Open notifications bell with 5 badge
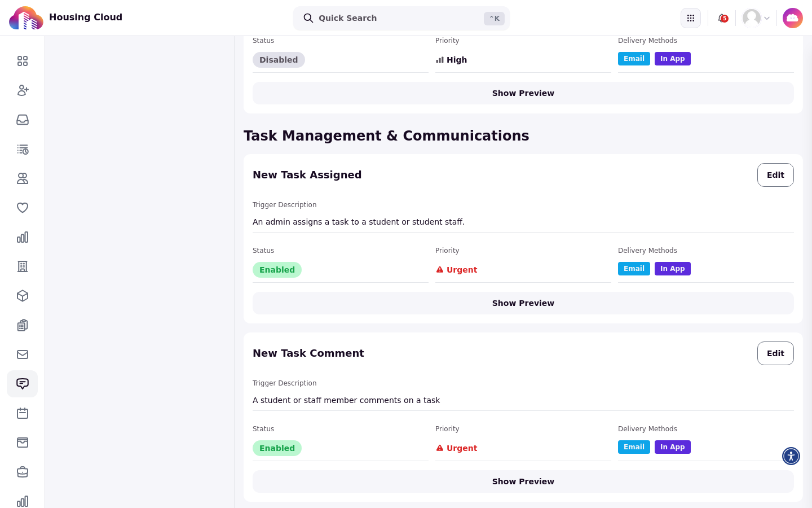The width and height of the screenshot is (812, 508). 722,18
